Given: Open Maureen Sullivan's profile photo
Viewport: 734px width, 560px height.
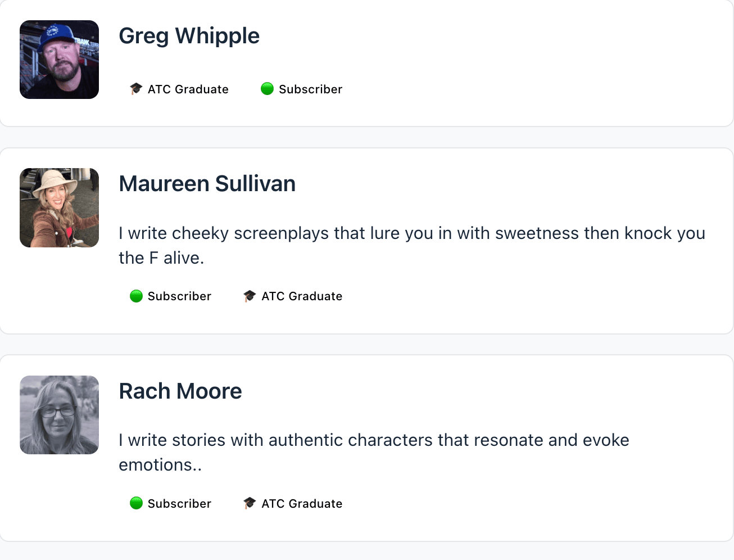Looking at the screenshot, I should [x=59, y=208].
